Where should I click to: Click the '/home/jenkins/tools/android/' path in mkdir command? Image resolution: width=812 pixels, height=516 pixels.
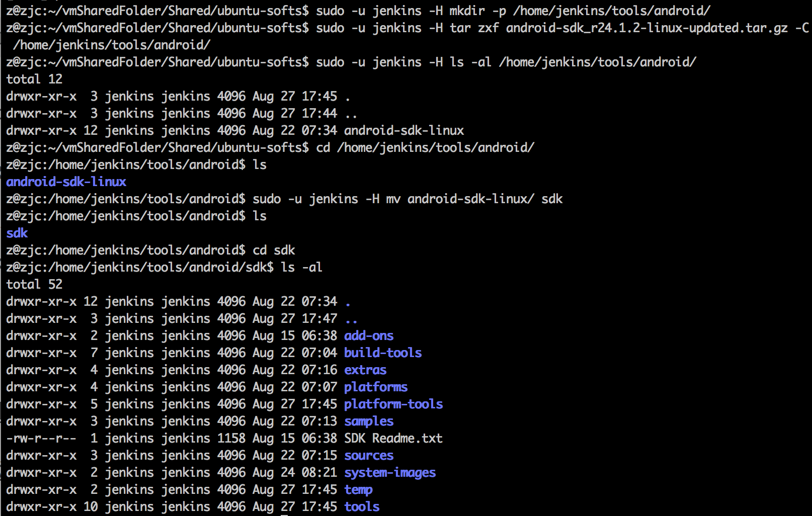[x=611, y=11]
